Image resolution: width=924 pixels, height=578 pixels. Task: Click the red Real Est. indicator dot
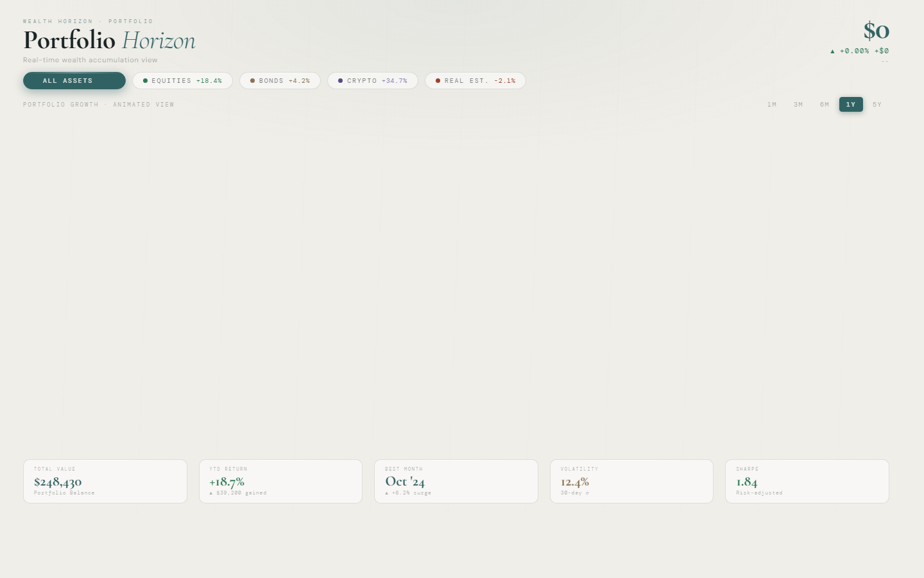(x=438, y=81)
